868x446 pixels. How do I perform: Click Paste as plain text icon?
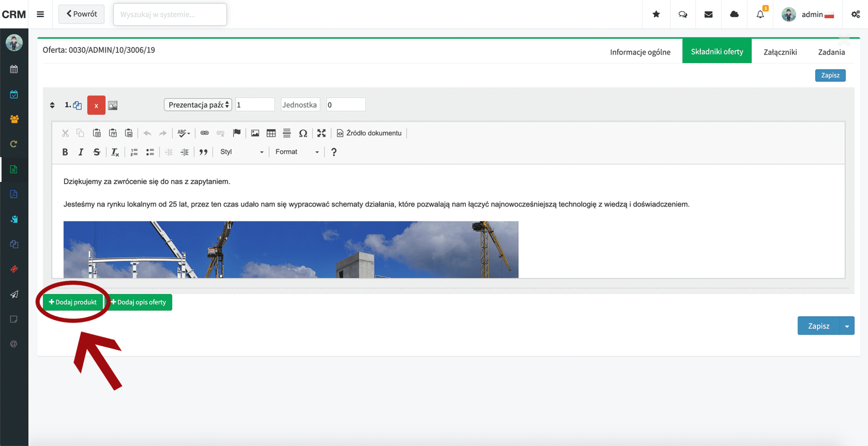pos(113,133)
